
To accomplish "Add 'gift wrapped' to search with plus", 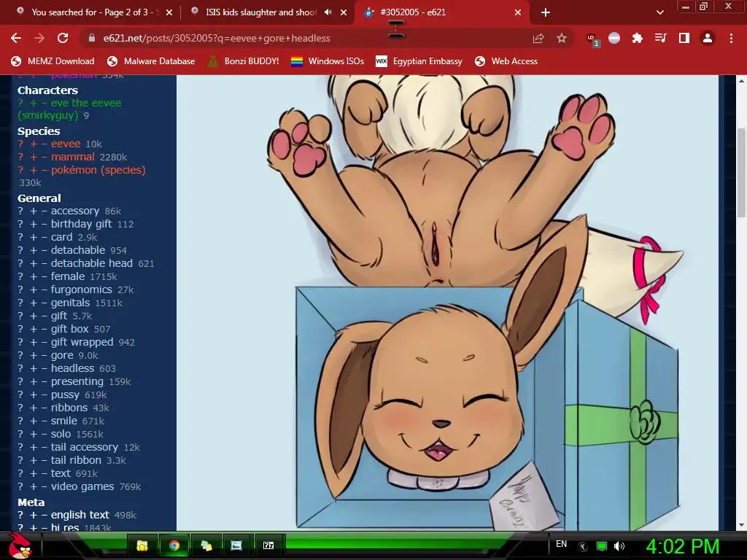I will coord(34,342).
